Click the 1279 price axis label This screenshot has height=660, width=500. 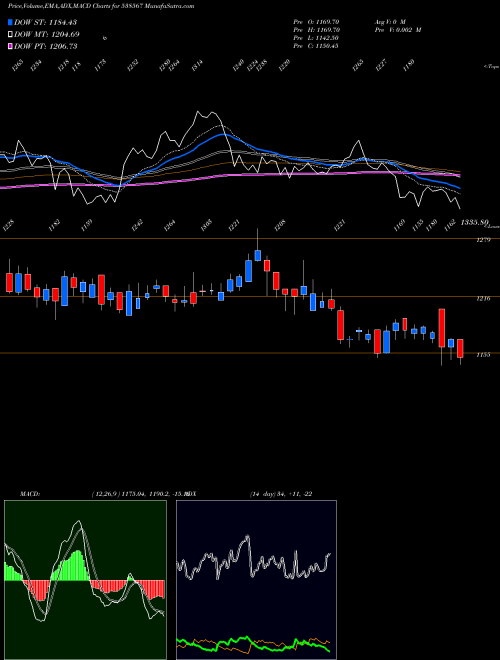482,240
